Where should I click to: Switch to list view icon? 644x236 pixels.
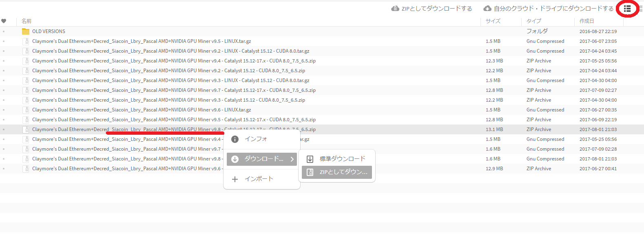point(627,9)
